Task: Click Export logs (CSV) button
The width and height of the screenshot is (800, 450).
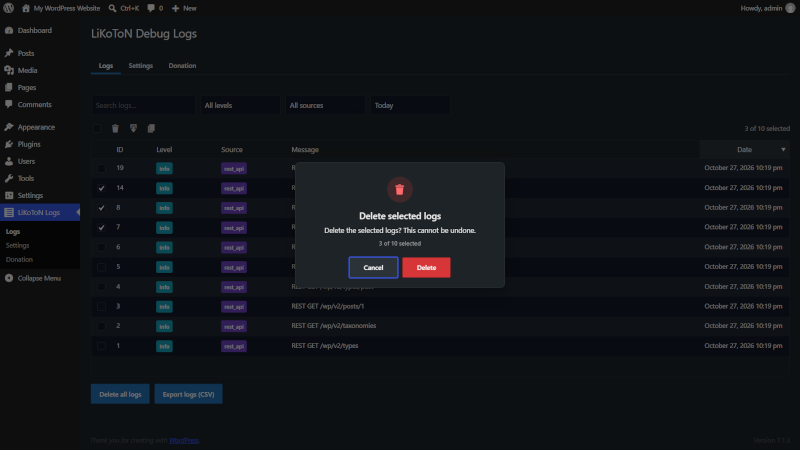Action: point(188,394)
